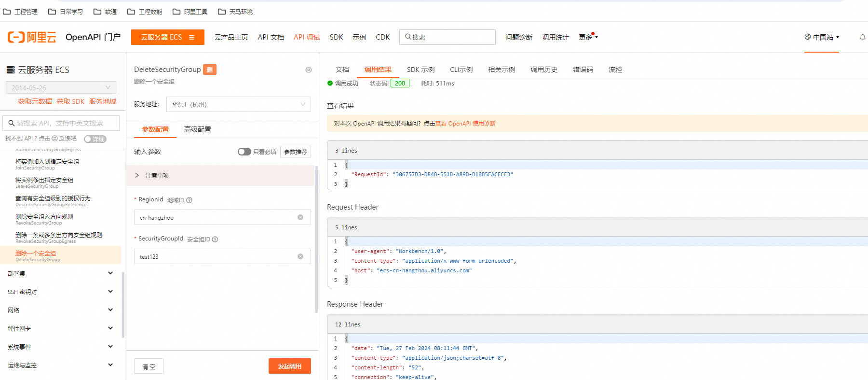
Task: Open the 流控 tab
Action: click(x=615, y=70)
